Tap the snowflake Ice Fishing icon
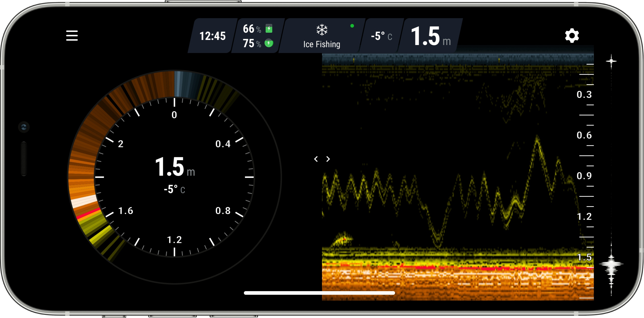644x318 pixels. pos(322,30)
